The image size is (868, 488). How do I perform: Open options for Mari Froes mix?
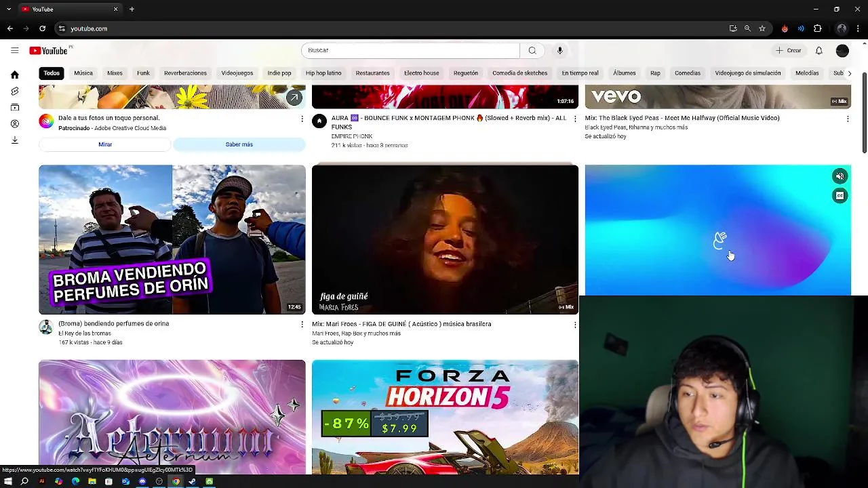[575, 325]
